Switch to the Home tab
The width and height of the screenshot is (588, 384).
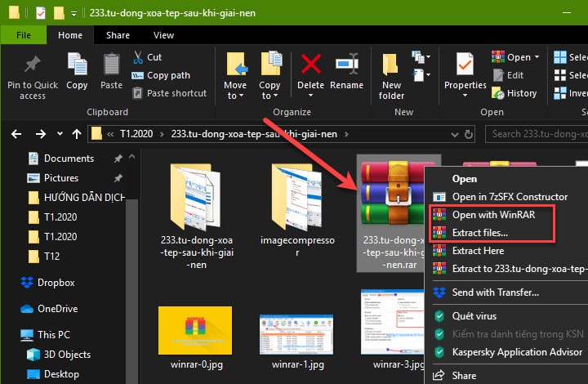click(x=70, y=35)
